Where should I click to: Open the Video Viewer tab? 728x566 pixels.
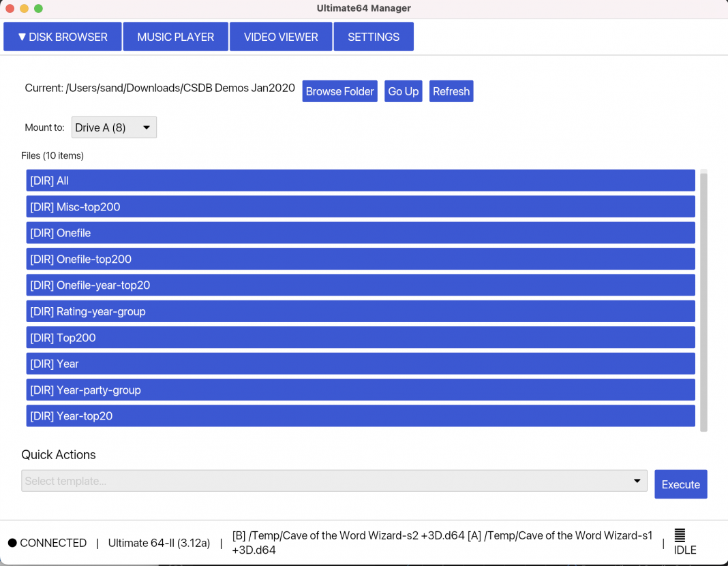281,37
